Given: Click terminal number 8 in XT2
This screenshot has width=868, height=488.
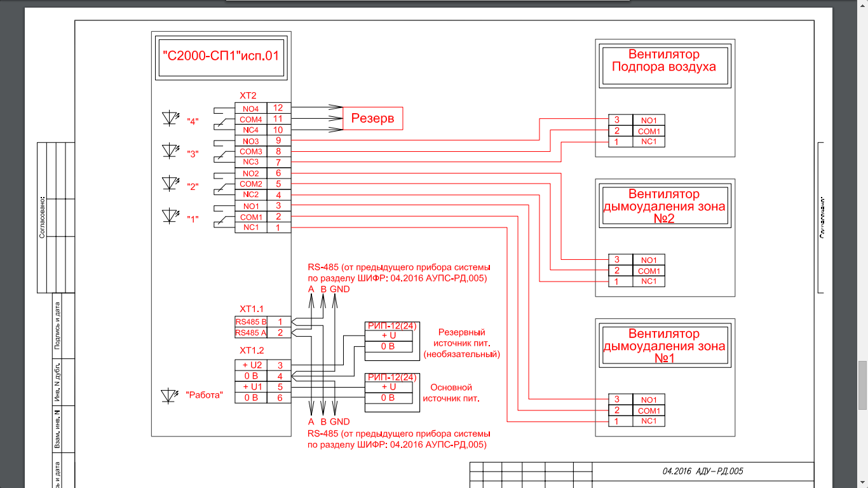Looking at the screenshot, I should click(278, 151).
